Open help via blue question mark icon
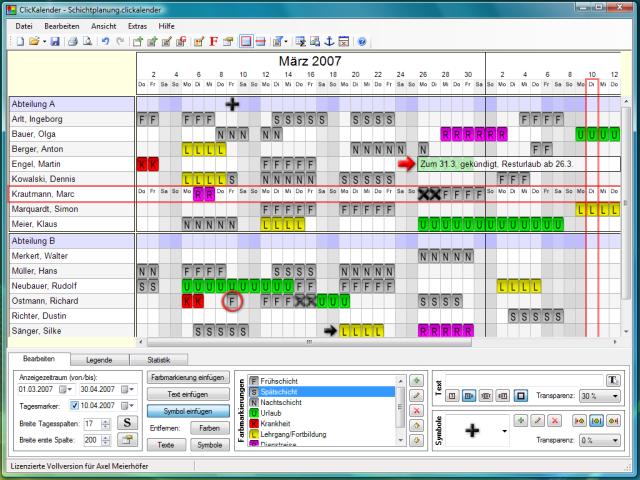Image resolution: width=640 pixels, height=480 pixels. pos(362,42)
